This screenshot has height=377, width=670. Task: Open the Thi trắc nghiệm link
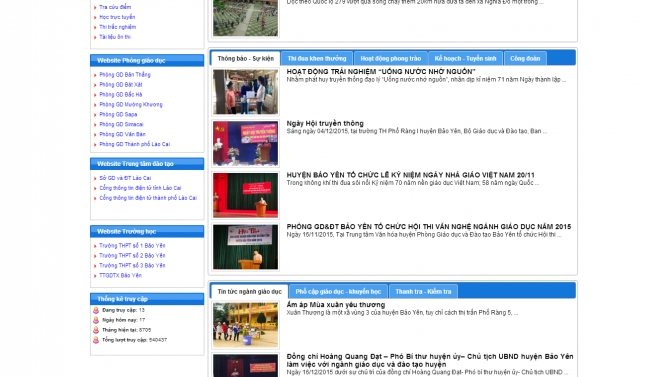click(x=117, y=27)
